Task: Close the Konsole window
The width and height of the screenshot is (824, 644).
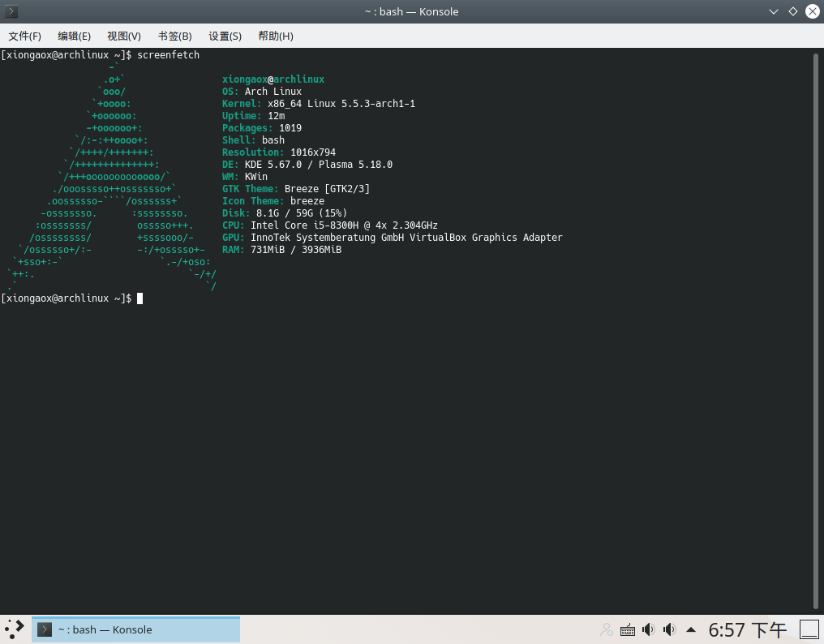Action: 813,11
